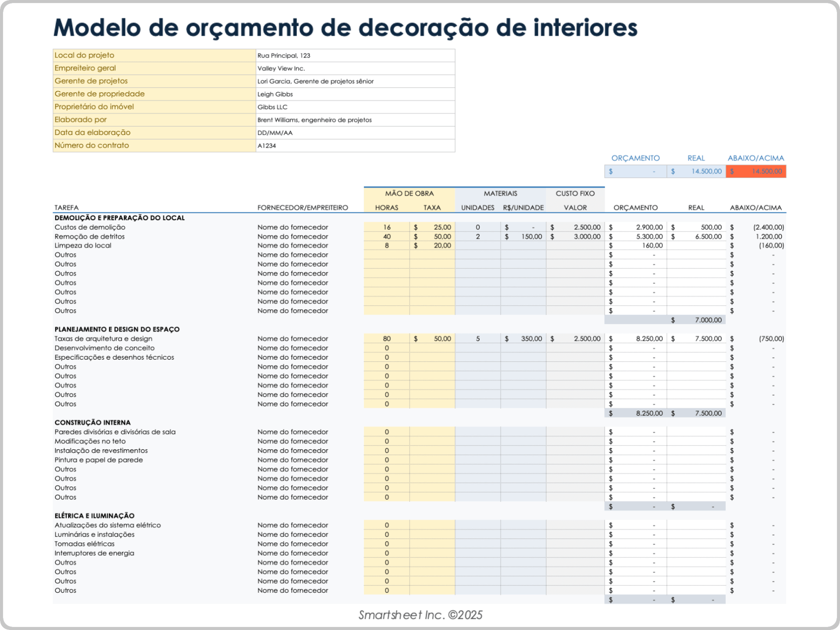
Task: Click the 'CUSTO FIXO' header
Action: coord(575,193)
